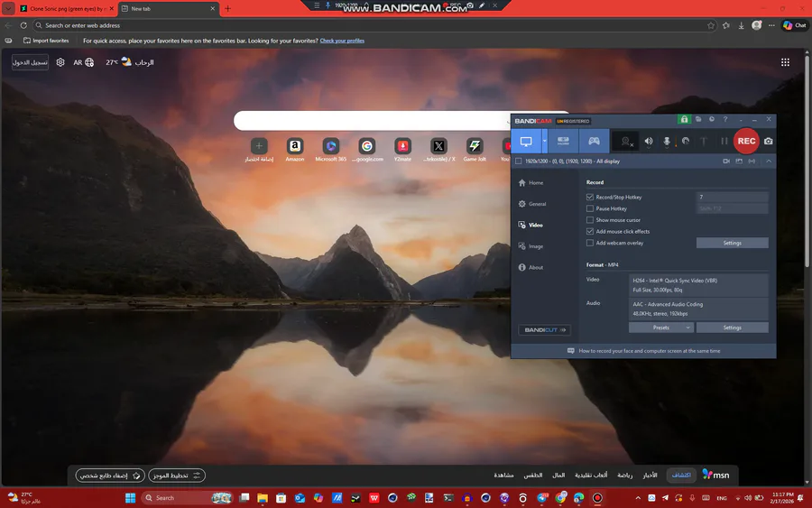The width and height of the screenshot is (812, 508).
Task: Open the scheduled recording clock icon
Action: pos(712,120)
